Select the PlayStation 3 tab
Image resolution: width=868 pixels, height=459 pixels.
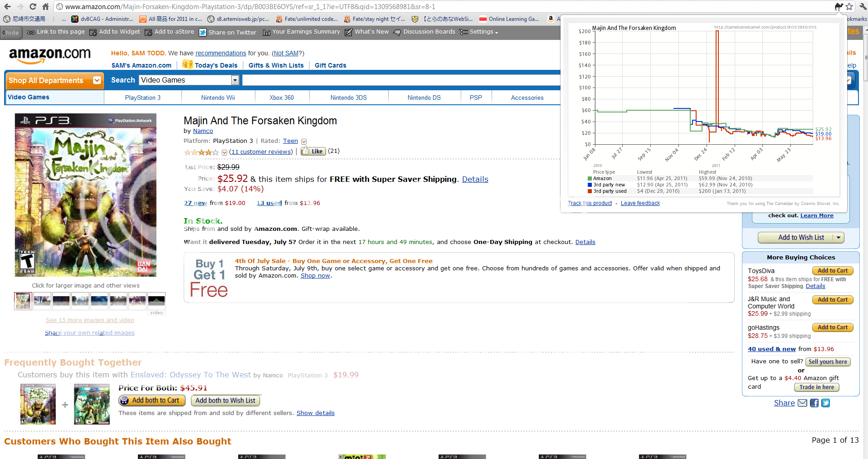click(x=143, y=98)
